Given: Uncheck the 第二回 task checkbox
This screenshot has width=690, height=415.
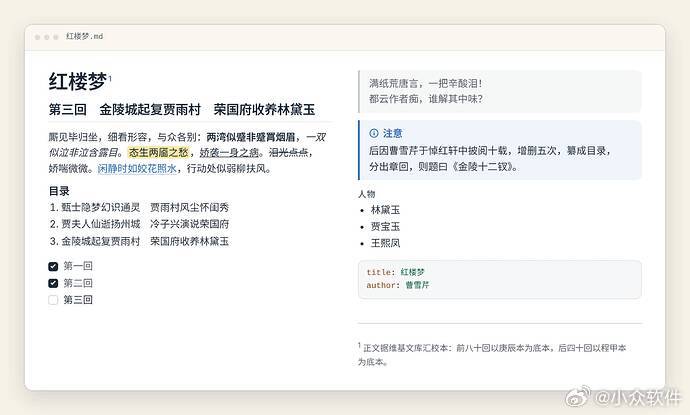Looking at the screenshot, I should pyautogui.click(x=53, y=283).
